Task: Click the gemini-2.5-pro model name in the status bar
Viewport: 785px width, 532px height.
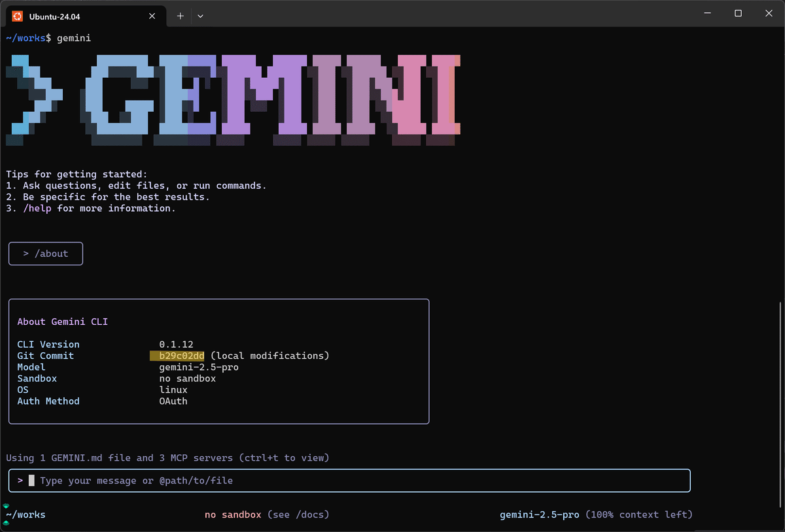Action: click(x=539, y=514)
